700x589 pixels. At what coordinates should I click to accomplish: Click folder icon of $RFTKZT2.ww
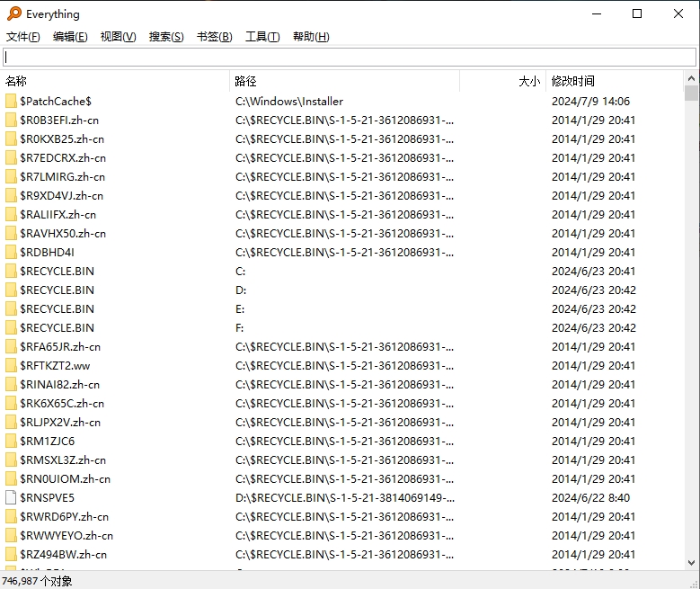coord(11,366)
